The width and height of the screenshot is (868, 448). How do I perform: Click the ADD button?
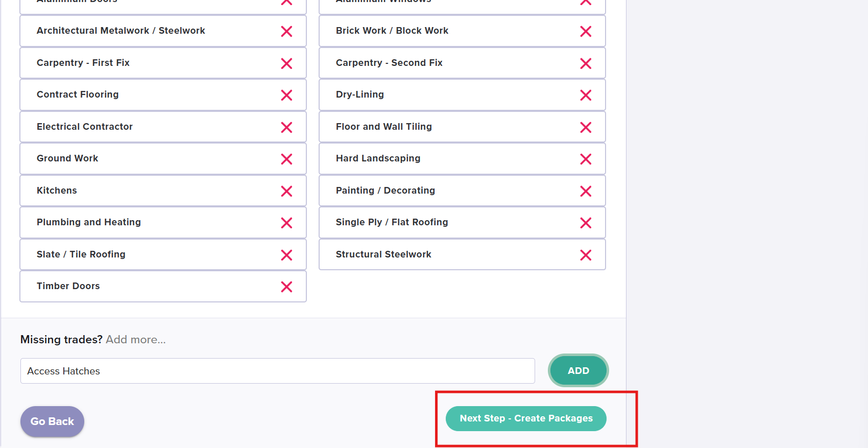tap(578, 371)
